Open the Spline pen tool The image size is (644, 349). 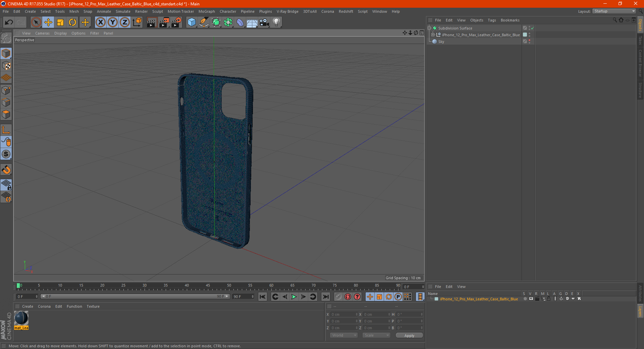(x=204, y=22)
